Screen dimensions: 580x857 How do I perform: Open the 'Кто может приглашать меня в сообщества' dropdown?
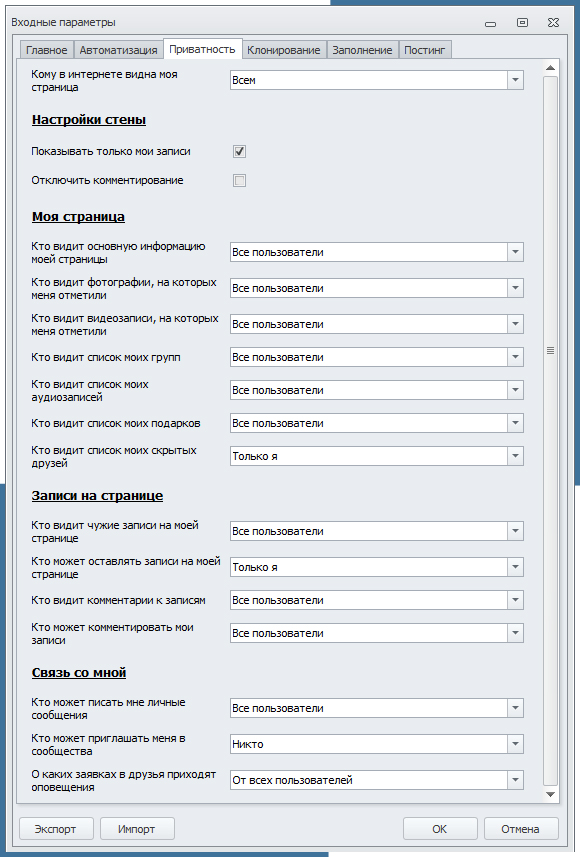click(377, 744)
